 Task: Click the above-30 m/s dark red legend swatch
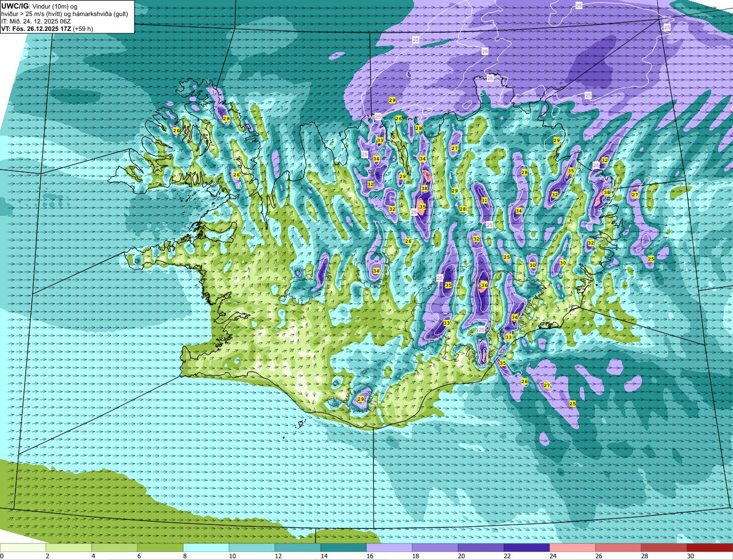coord(710,548)
